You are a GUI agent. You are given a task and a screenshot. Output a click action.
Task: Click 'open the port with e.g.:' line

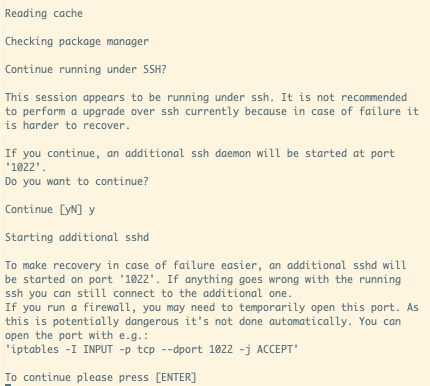click(x=77, y=335)
